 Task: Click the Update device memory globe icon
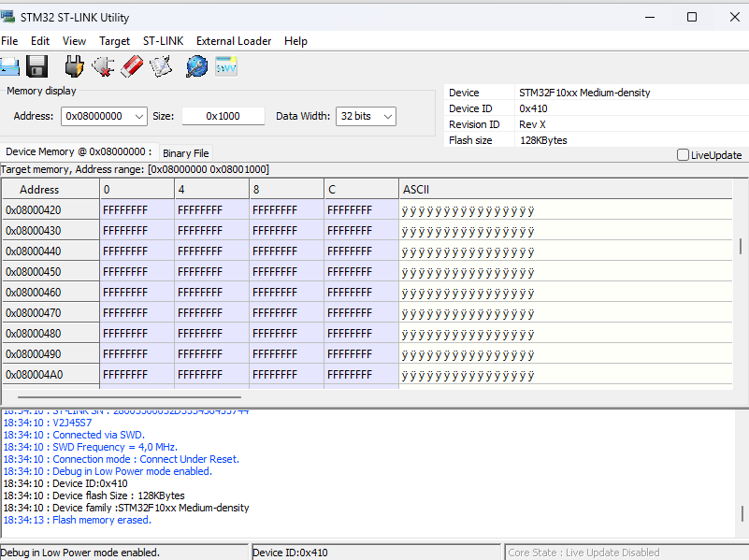point(196,66)
